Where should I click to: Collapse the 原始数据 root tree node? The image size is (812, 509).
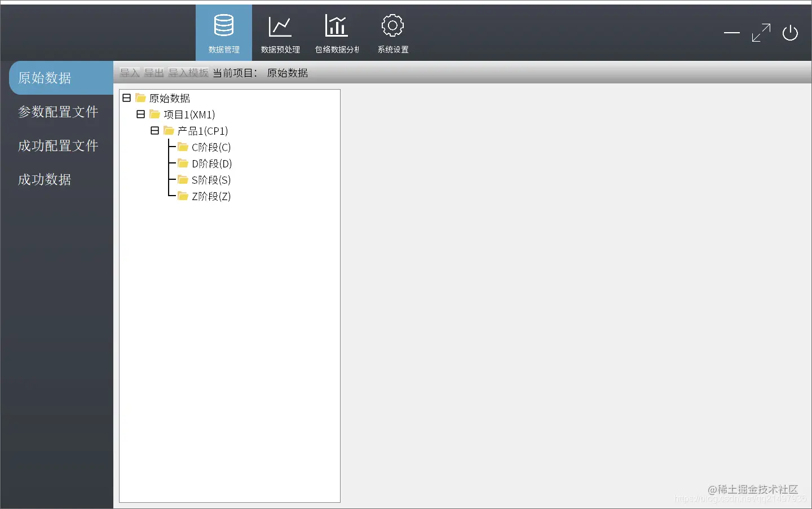tap(127, 98)
